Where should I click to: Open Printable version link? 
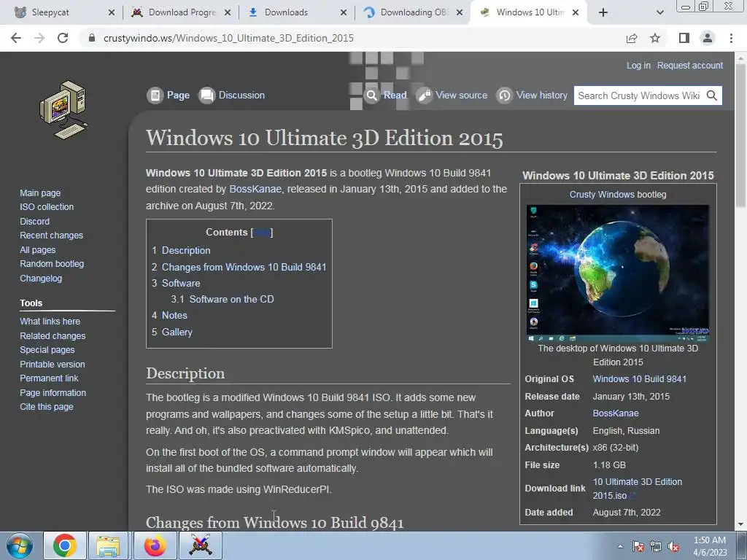click(53, 365)
